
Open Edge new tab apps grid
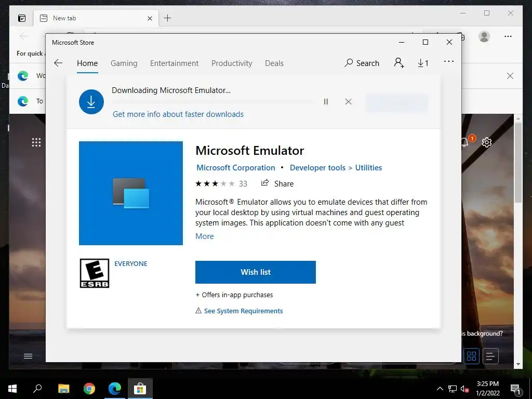(36, 142)
